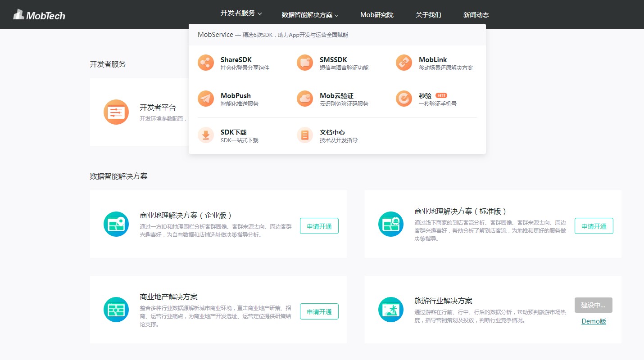The height and width of the screenshot is (360, 644).
Task: Click the 建设中... button
Action: tap(594, 305)
